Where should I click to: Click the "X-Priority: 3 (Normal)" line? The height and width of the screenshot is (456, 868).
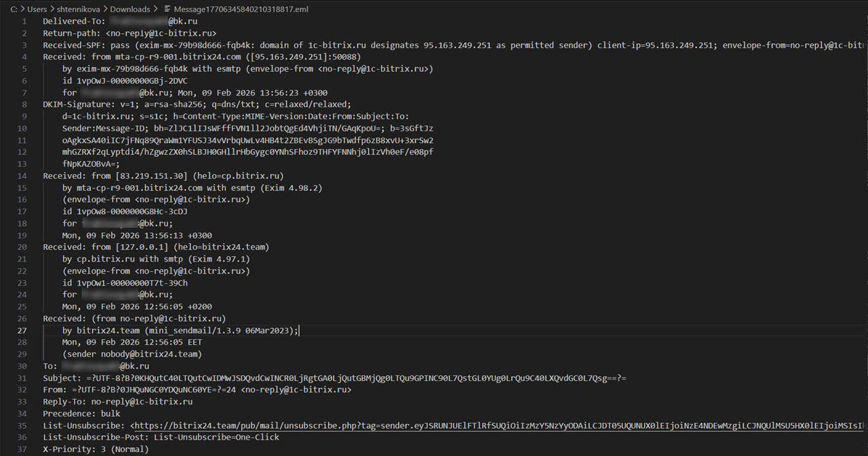(x=96, y=449)
